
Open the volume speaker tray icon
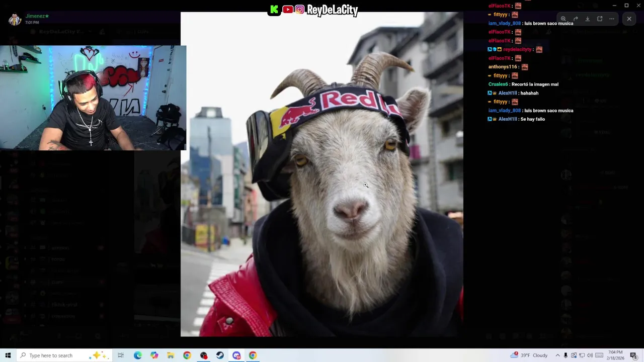590,355
